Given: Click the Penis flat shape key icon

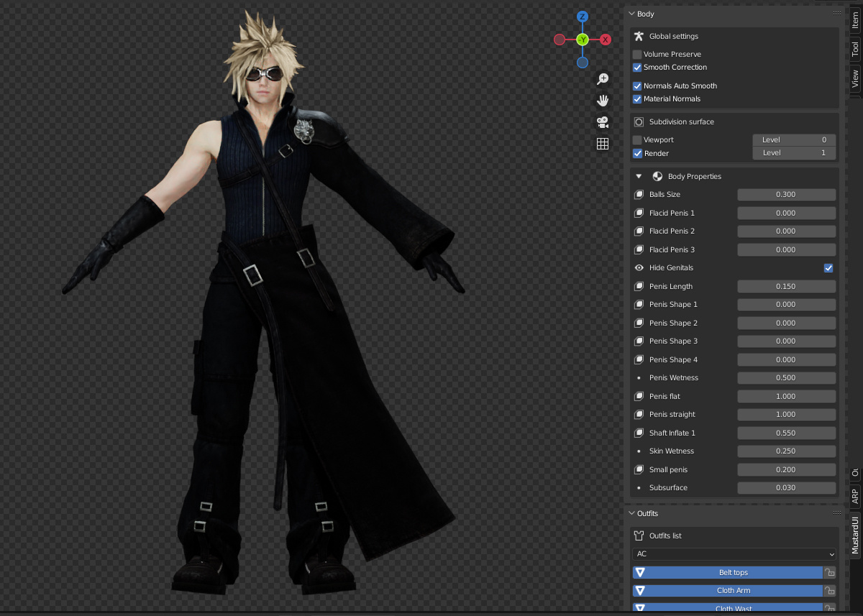Looking at the screenshot, I should click(x=639, y=396).
